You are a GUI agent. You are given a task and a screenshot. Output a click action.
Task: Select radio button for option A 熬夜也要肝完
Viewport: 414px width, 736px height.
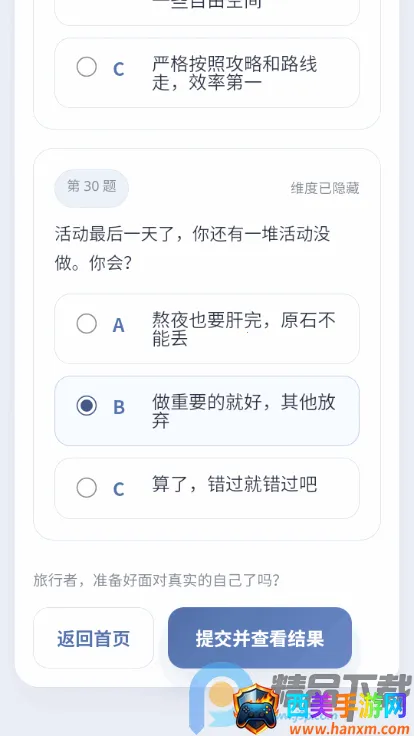coord(87,324)
